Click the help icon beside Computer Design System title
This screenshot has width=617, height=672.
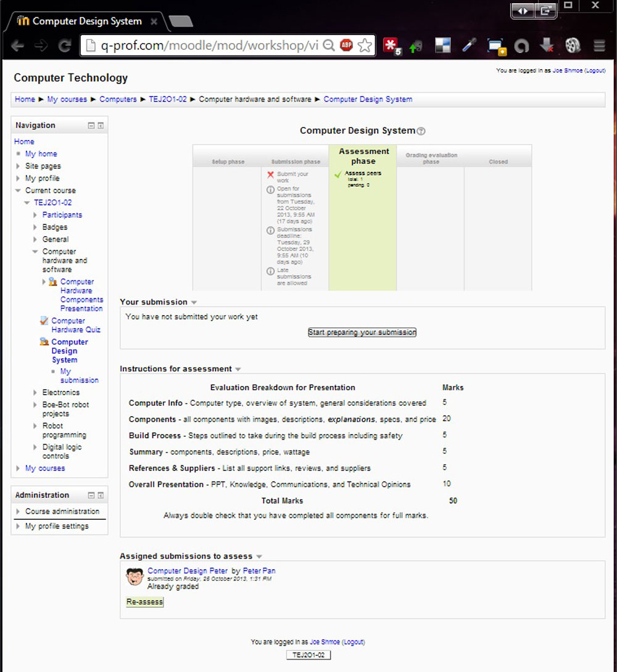point(421,131)
